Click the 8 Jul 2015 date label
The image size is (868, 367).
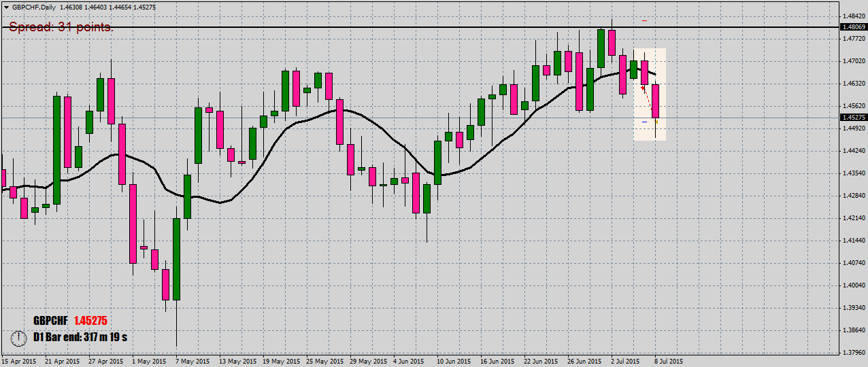coord(669,362)
